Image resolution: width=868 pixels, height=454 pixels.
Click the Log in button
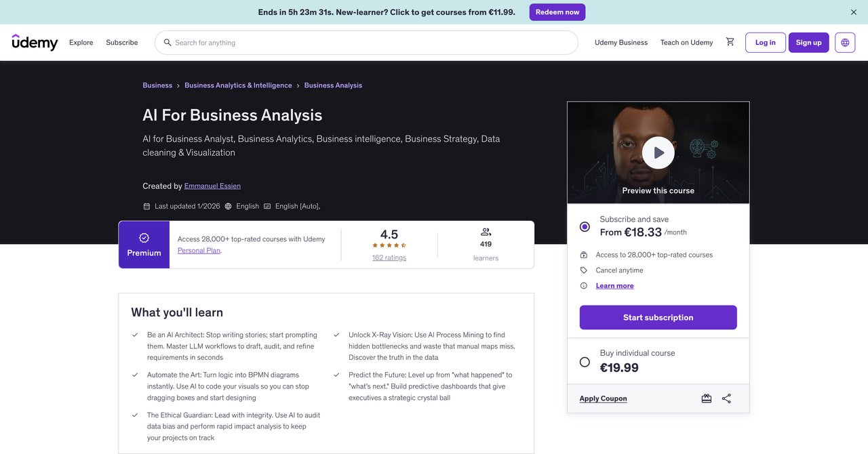pos(766,43)
